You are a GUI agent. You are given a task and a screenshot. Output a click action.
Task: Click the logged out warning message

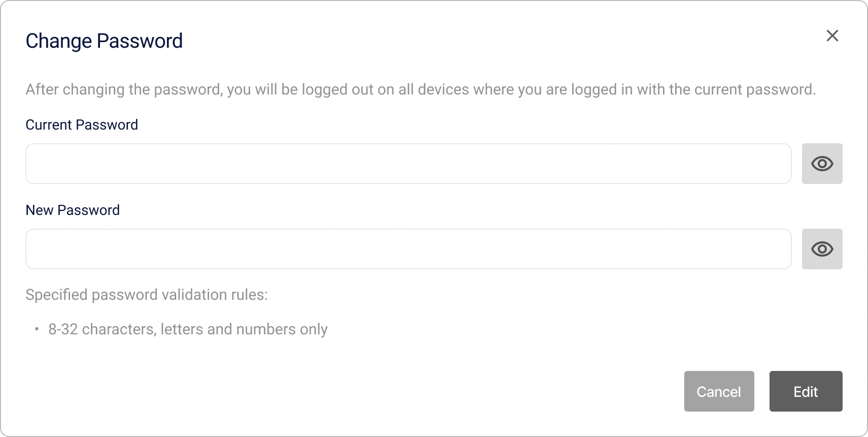[420, 89]
